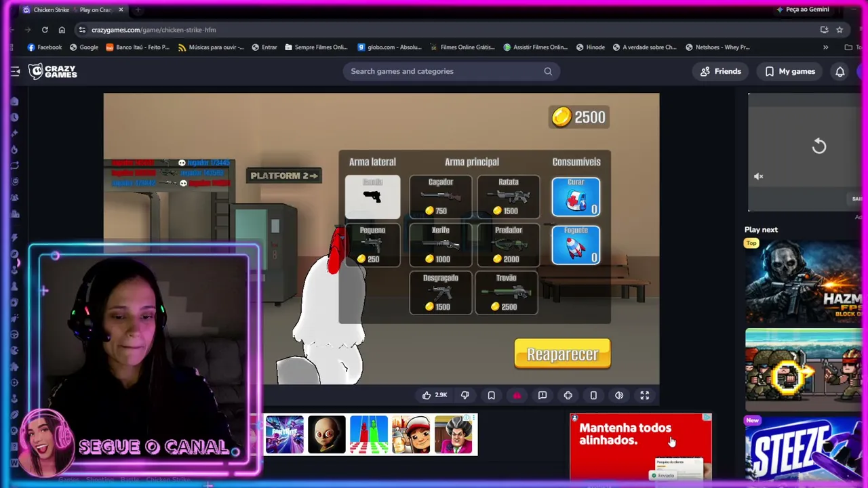The width and height of the screenshot is (868, 488).
Task: Buy the Trovão weapon for 2500
Action: click(507, 293)
